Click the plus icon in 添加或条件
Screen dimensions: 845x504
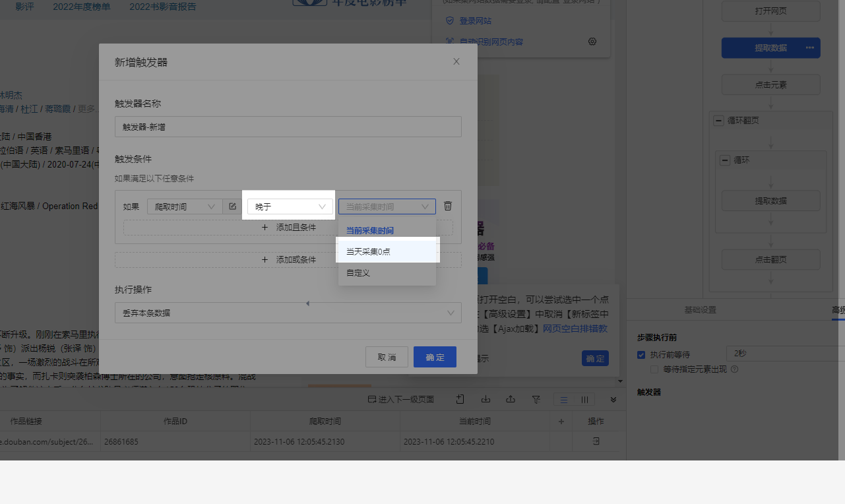click(265, 259)
